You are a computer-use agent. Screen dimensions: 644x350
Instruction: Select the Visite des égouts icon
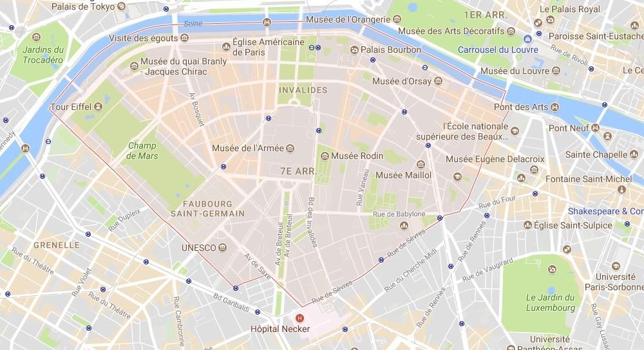(x=184, y=38)
